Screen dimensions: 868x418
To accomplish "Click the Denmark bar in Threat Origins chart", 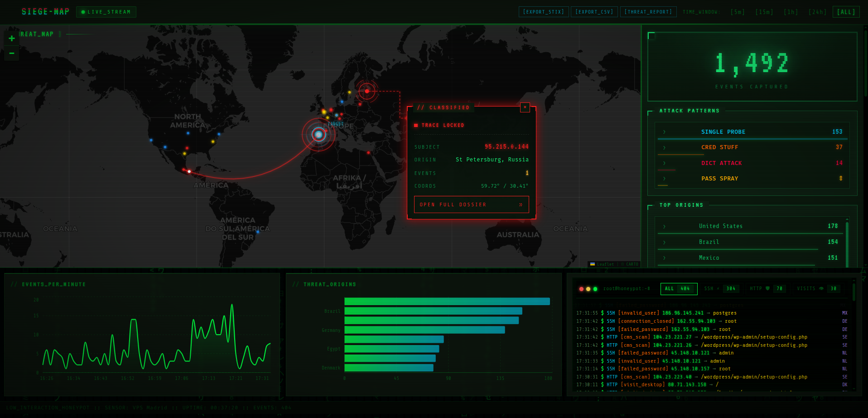I will [x=389, y=368].
